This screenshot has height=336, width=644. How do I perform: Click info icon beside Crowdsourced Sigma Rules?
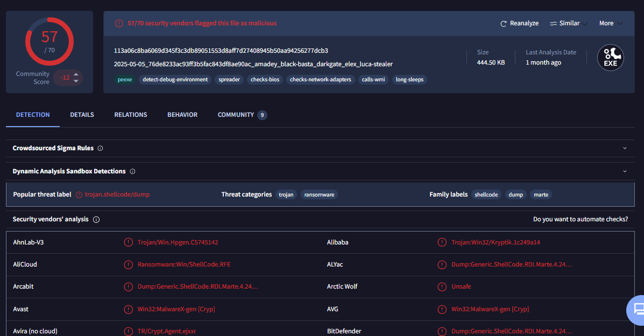[x=101, y=148]
